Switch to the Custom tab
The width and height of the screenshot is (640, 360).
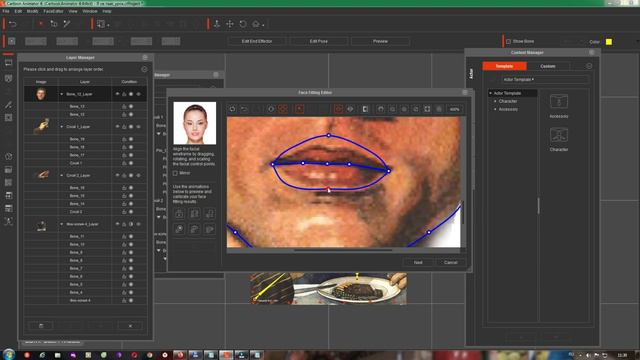click(x=548, y=66)
